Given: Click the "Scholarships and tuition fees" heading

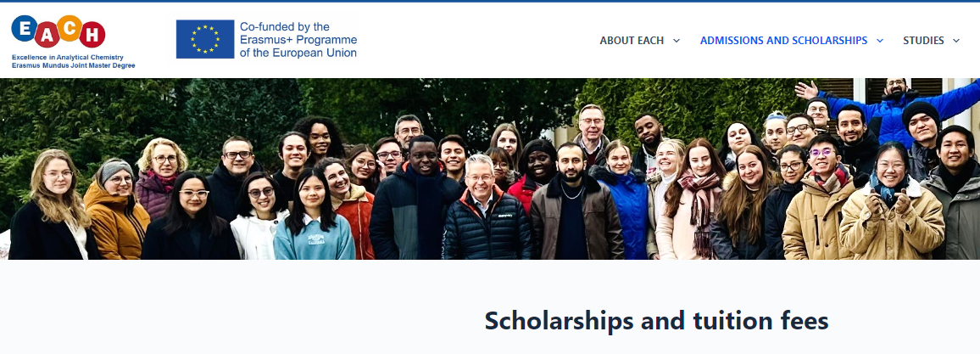Looking at the screenshot, I should tap(655, 321).
